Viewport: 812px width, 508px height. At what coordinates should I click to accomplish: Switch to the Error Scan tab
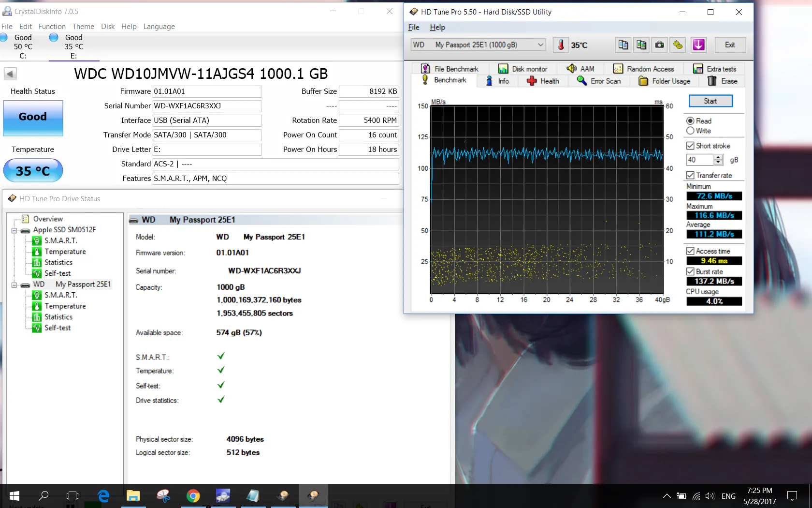tap(599, 81)
